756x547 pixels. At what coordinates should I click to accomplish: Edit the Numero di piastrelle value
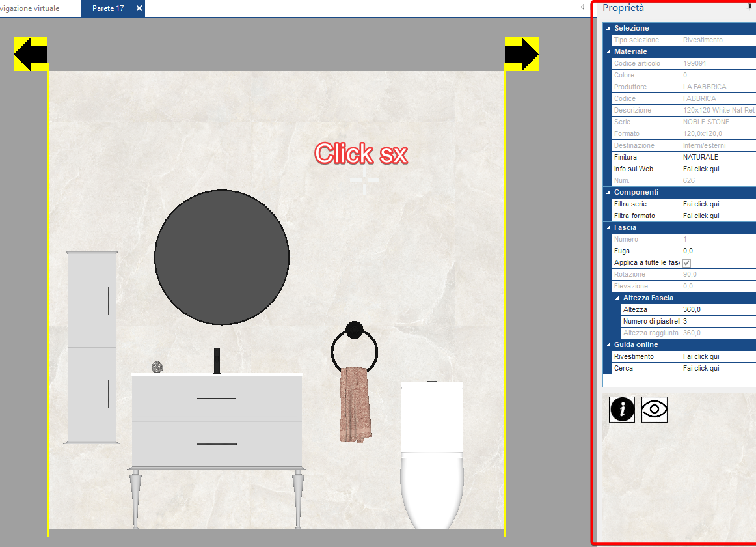tap(718, 321)
